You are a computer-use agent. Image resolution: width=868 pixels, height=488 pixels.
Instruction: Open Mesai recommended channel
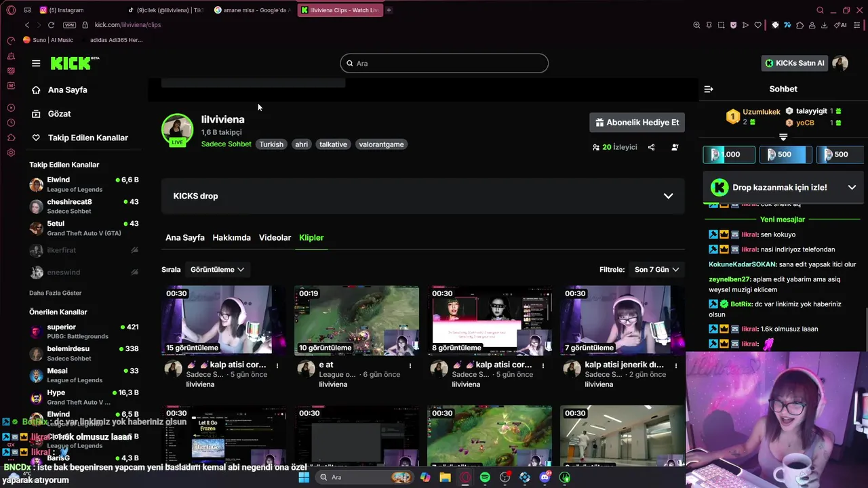pyautogui.click(x=84, y=375)
